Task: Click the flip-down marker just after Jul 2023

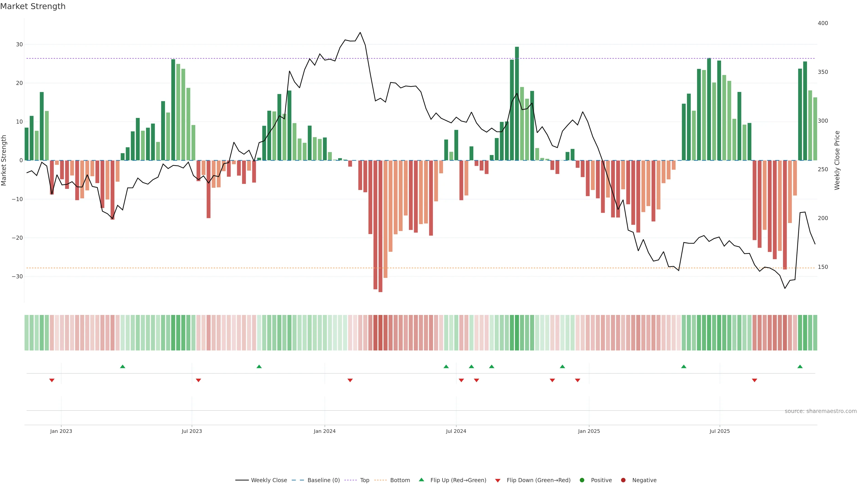Action: tap(198, 380)
